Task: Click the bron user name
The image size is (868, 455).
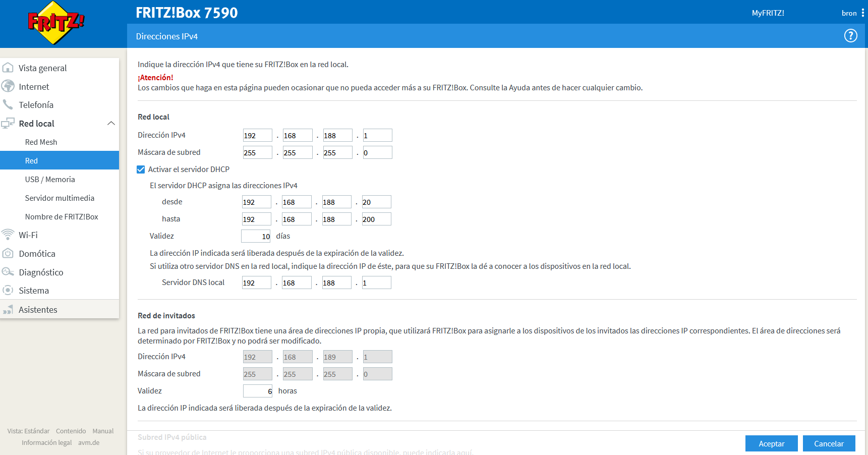Action: point(849,13)
